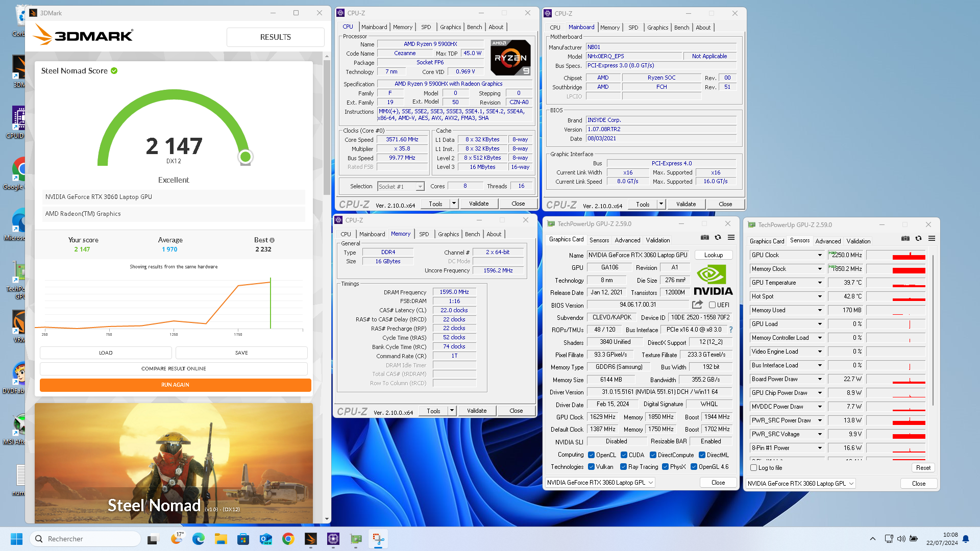This screenshot has height=551, width=980.
Task: Switch to Mainboard tab in CPU-Z CPU window
Action: click(374, 27)
